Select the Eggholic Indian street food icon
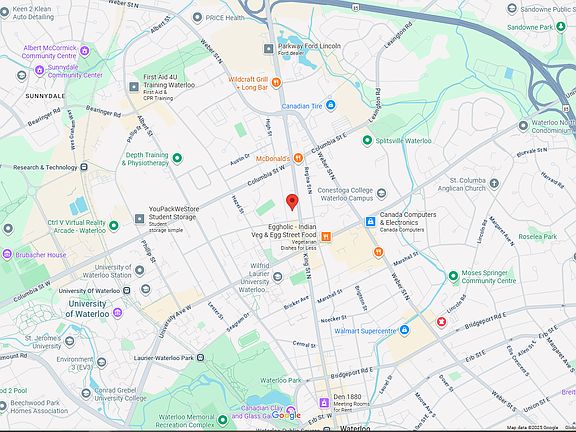 click(326, 237)
